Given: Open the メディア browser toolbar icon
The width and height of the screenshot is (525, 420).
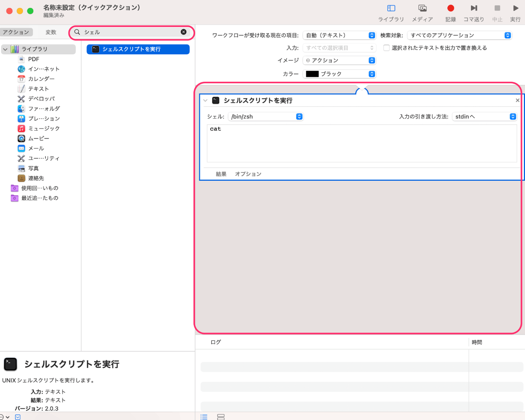Looking at the screenshot, I should tap(423, 8).
